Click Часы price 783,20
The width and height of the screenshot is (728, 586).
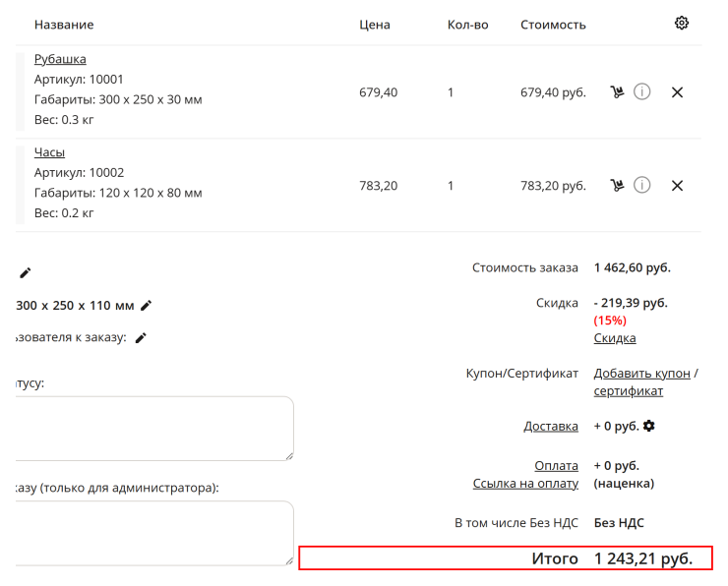point(378,186)
